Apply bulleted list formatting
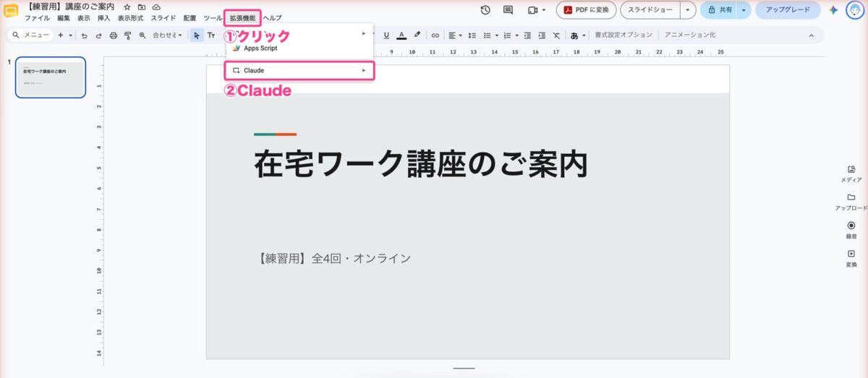 [487, 35]
